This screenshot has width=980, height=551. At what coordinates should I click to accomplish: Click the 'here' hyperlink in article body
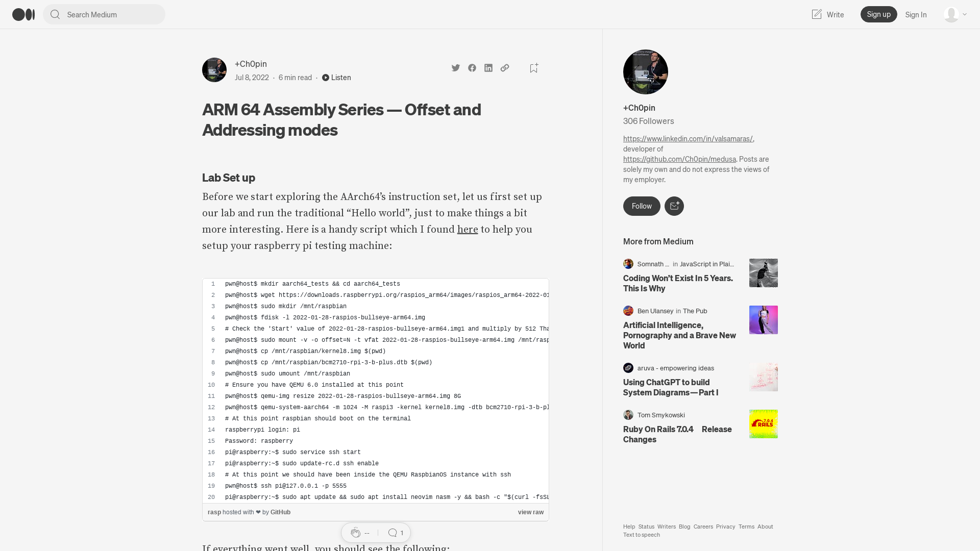467,230
